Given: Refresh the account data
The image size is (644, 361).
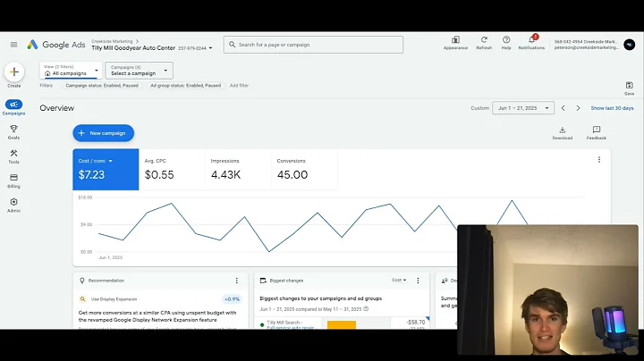Looking at the screenshot, I should [x=484, y=43].
